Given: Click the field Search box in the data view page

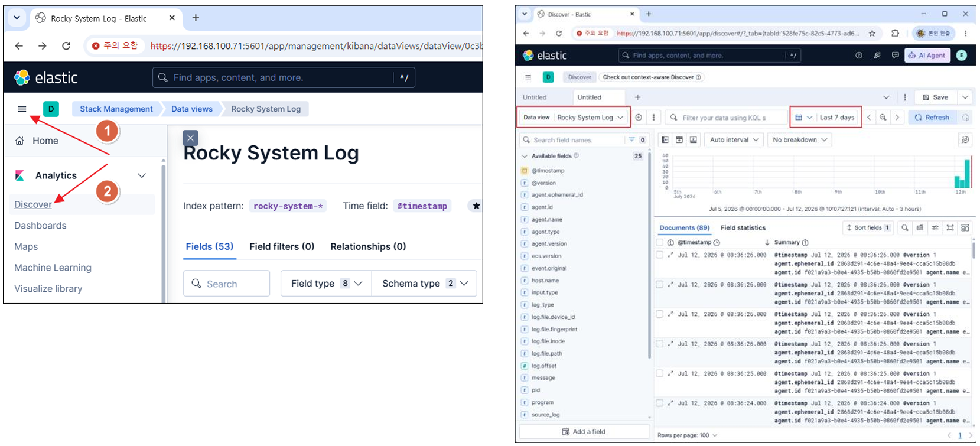Looking at the screenshot, I should click(x=227, y=284).
